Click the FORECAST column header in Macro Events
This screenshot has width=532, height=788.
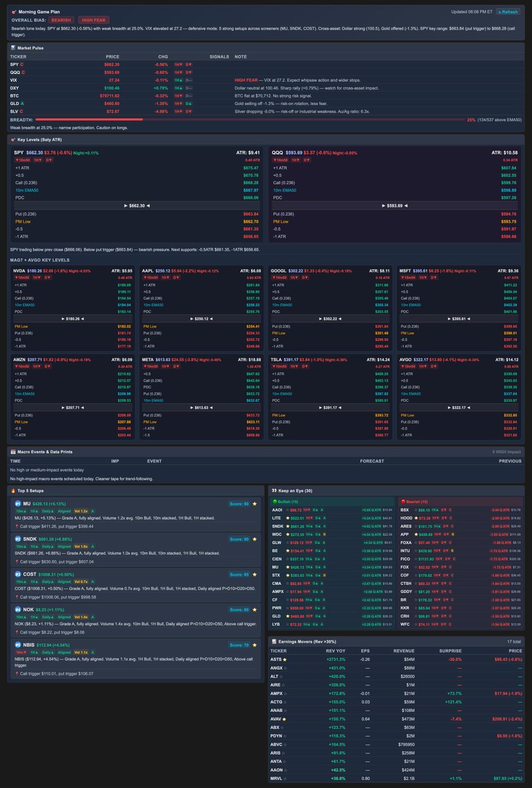372,461
